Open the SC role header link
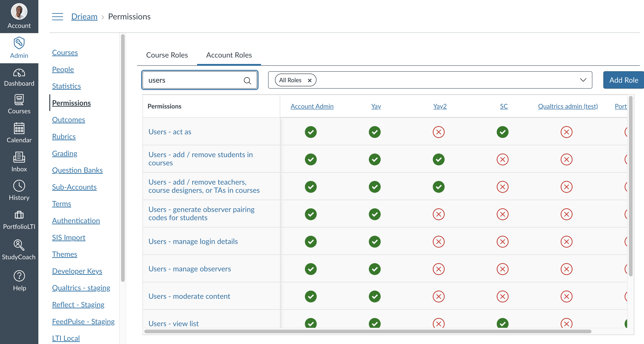This screenshot has height=344, width=644. point(504,106)
